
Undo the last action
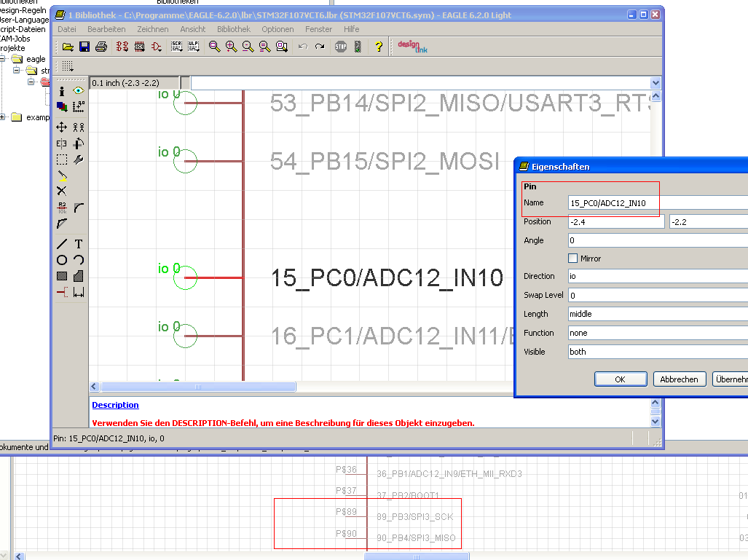point(303,47)
